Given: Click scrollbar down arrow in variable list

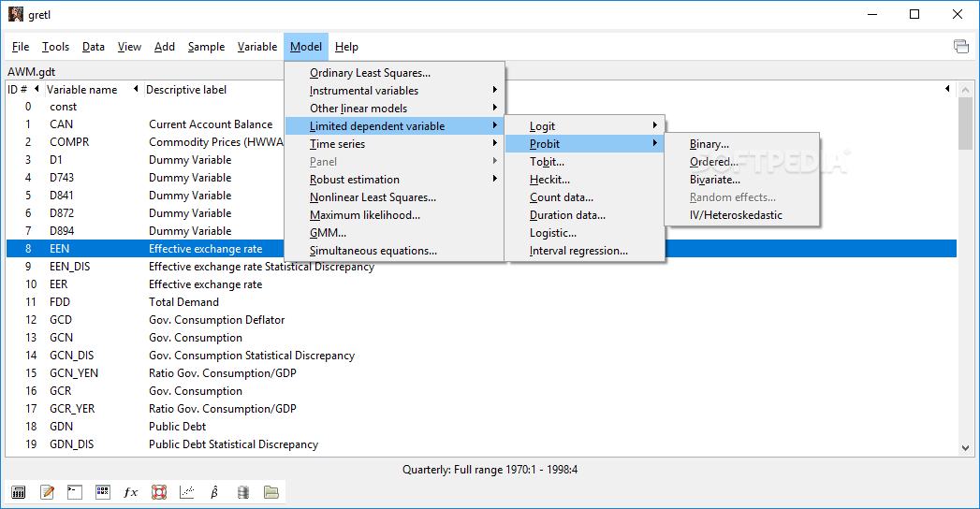Looking at the screenshot, I should (x=965, y=448).
